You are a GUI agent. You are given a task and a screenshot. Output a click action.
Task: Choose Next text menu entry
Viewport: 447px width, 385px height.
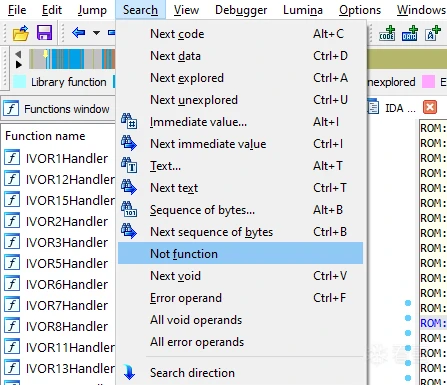pyautogui.click(x=240, y=188)
